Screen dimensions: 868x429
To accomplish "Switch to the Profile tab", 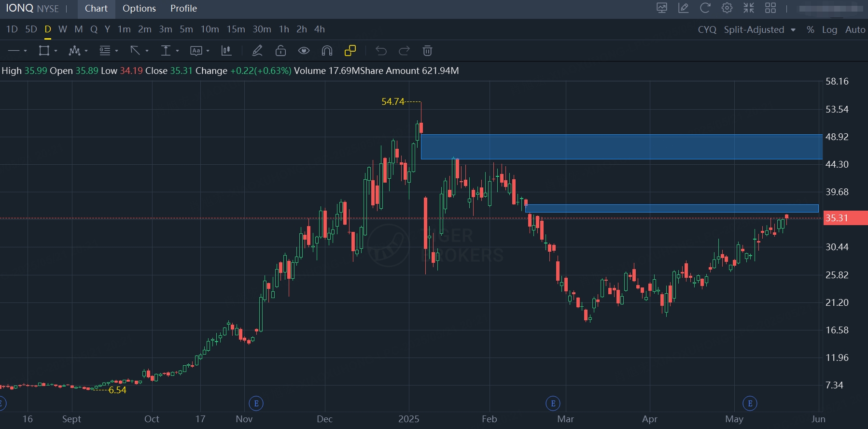I will click(183, 9).
